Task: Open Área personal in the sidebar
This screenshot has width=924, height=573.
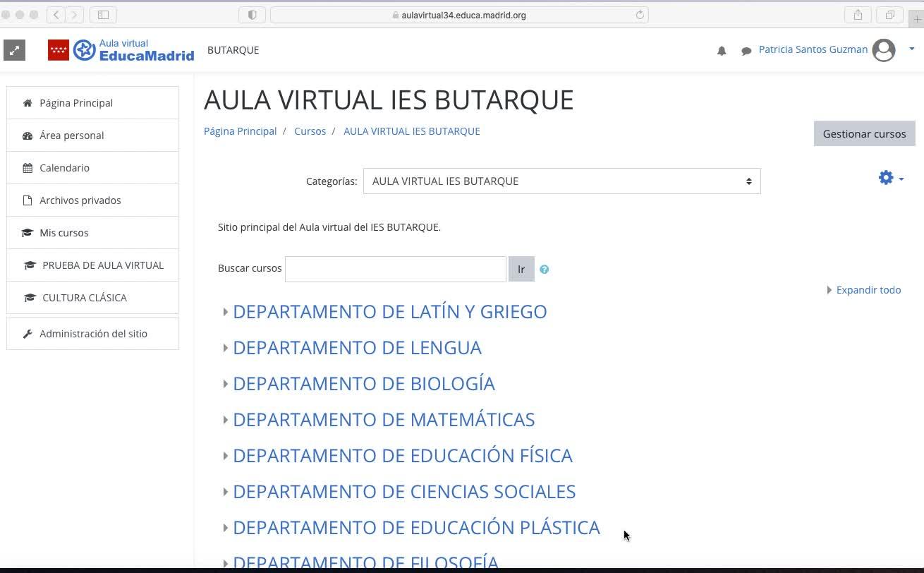Action: pos(92,135)
